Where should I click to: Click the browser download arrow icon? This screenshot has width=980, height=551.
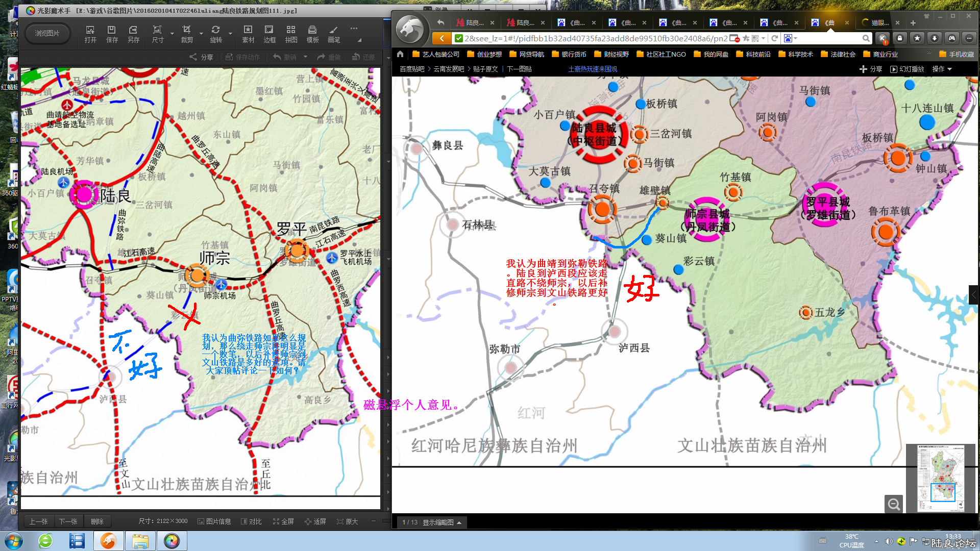[x=935, y=38]
